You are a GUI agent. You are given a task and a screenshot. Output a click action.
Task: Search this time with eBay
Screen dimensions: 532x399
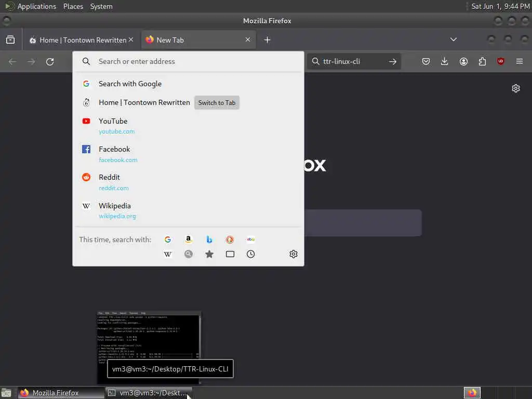click(251, 240)
